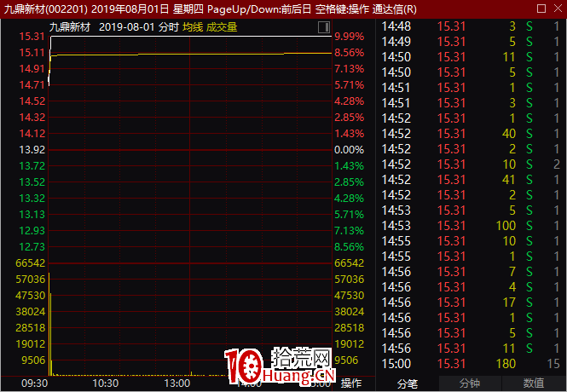Close the 九鼎新材 chart window
Image resolution: width=567 pixels, height=392 pixels.
[558, 9]
